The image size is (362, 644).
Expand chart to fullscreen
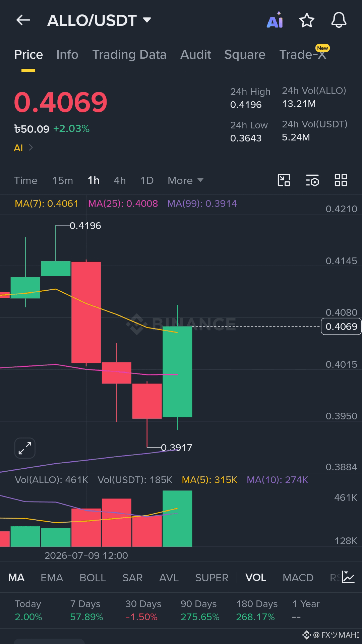click(25, 448)
